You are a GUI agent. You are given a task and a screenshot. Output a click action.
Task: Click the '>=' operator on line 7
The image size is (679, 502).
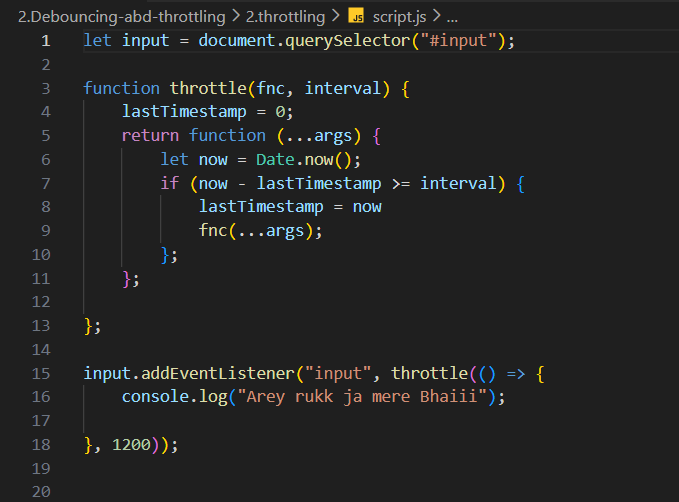click(x=401, y=184)
